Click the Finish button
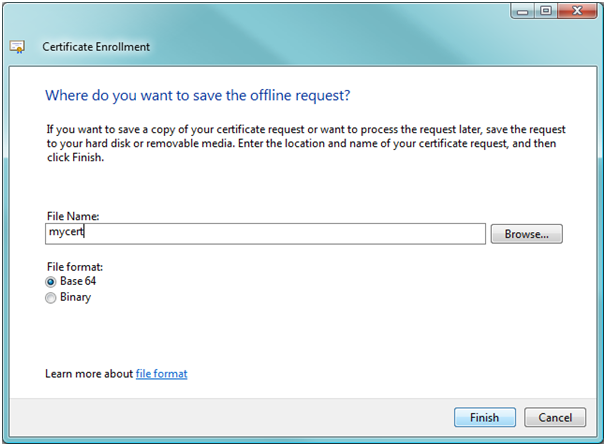The image size is (606, 446). [485, 417]
